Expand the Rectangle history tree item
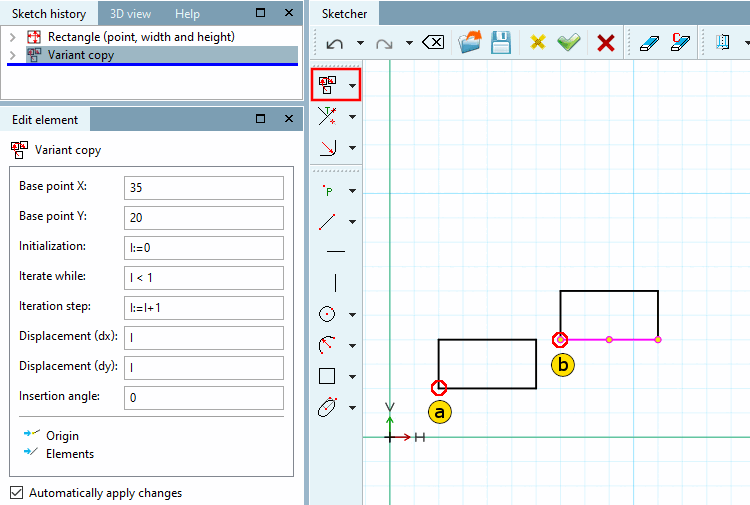Screen dimensions: 750x505 [x=13, y=37]
